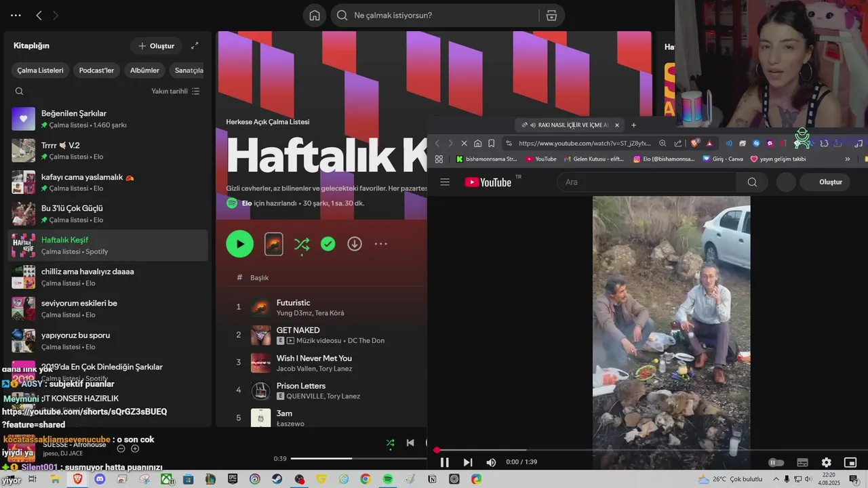Screen dimensions: 868x488
Task: Play the Haftalık Keşif playlist
Action: [x=239, y=244]
